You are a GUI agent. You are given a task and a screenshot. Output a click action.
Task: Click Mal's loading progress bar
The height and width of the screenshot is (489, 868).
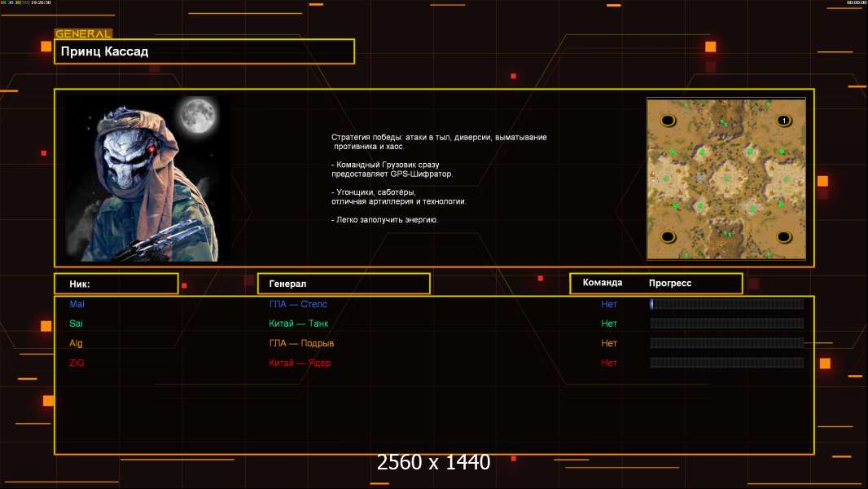point(726,304)
